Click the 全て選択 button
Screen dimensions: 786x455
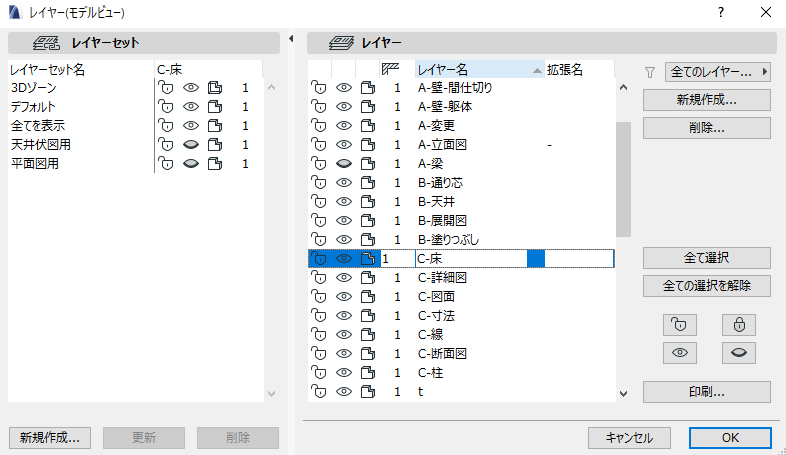point(706,258)
